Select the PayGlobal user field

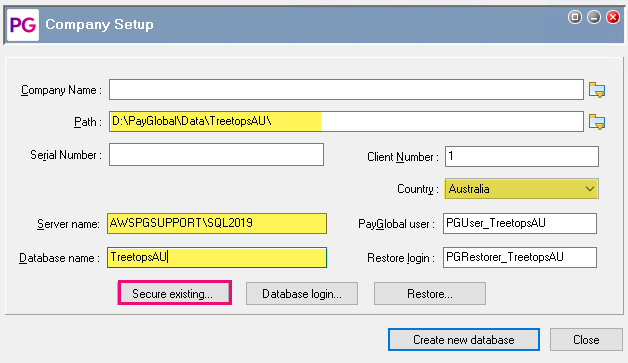click(520, 223)
